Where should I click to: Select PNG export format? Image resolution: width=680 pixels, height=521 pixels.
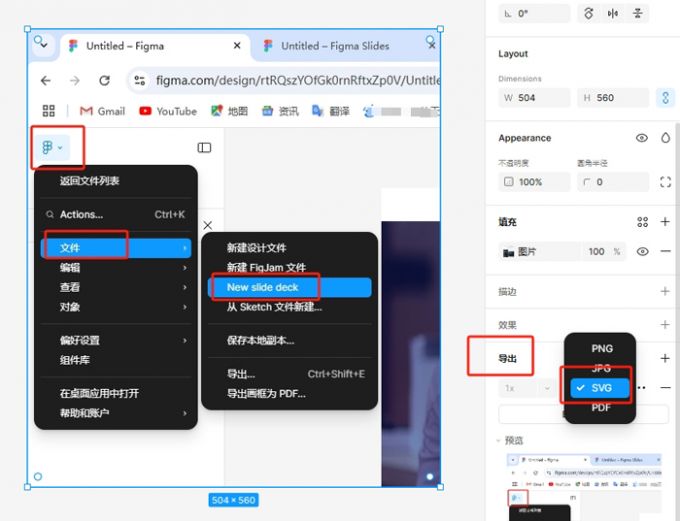600,348
